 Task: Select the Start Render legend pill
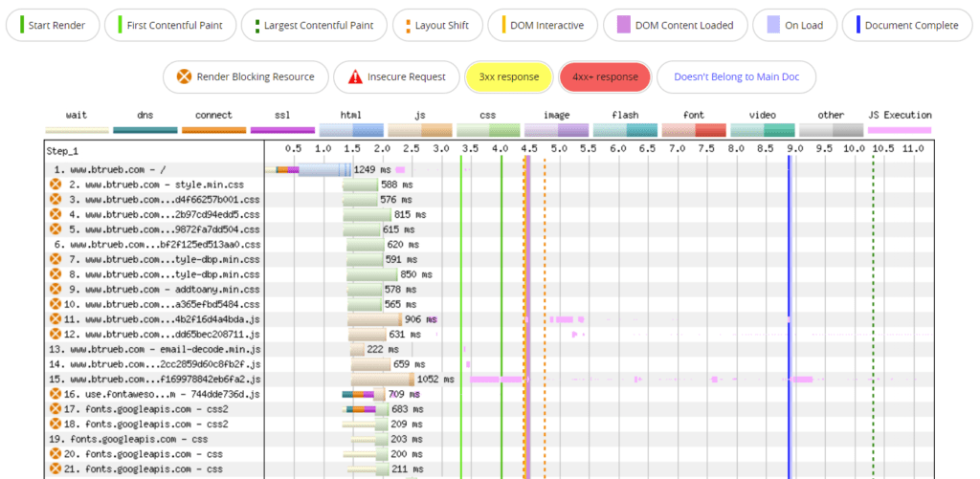59,25
